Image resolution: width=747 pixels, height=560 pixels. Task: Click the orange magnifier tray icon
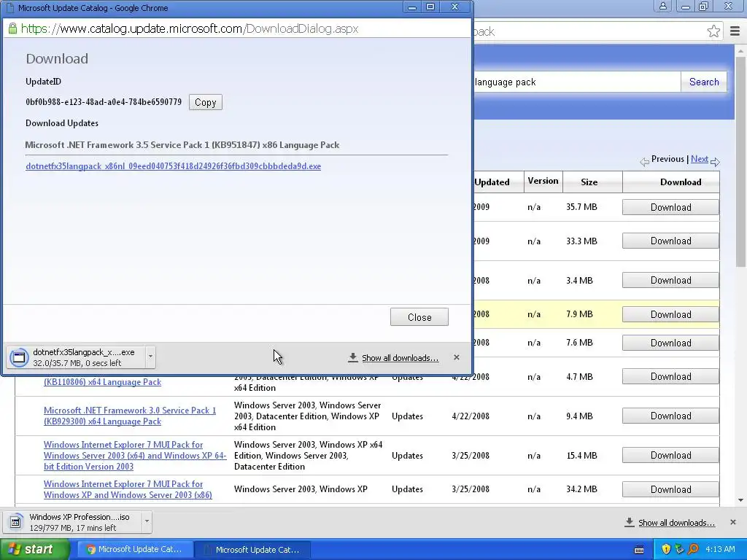[693, 549]
